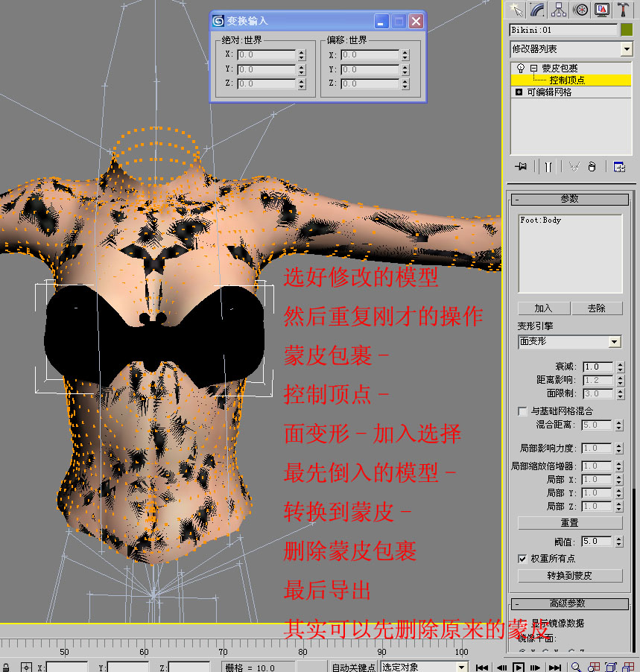Switch to the Hierarchy panel tab
The width and height of the screenshot is (640, 672).
559,10
